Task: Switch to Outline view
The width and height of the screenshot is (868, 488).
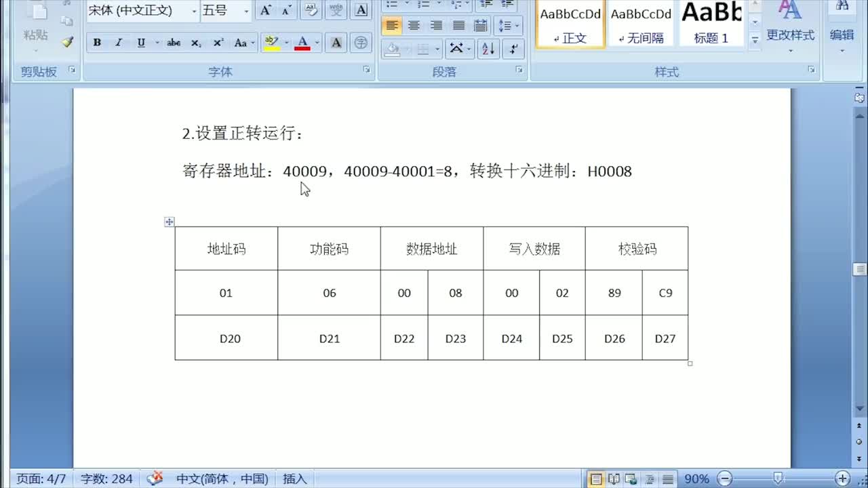Action: click(x=650, y=479)
